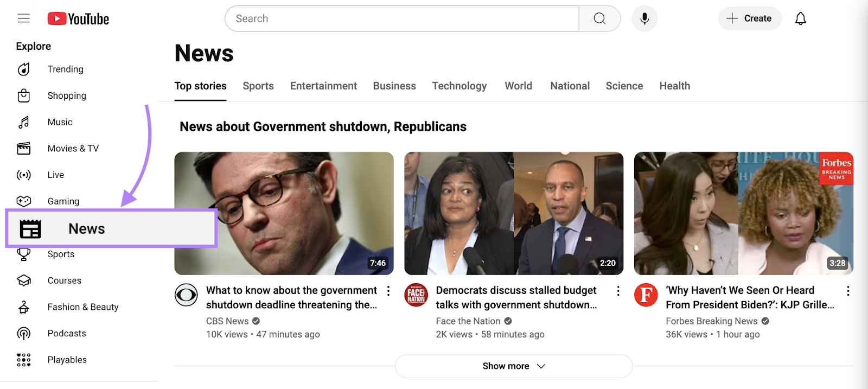Image resolution: width=868 pixels, height=389 pixels.
Task: Open Podcasts from the sidebar
Action: coord(67,333)
